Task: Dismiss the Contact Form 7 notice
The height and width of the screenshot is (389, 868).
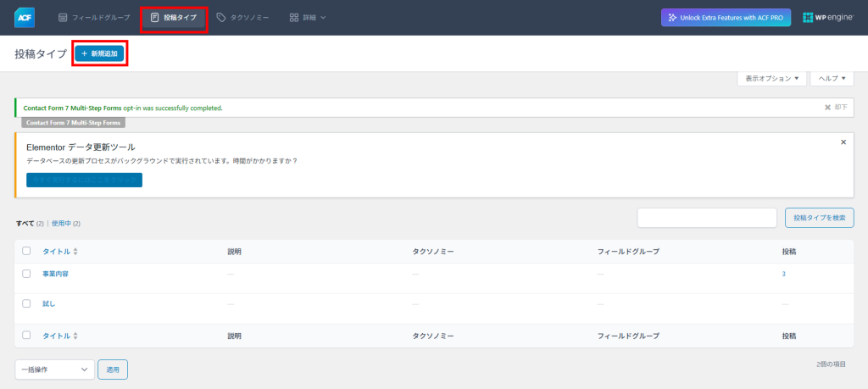Action: pyautogui.click(x=835, y=108)
